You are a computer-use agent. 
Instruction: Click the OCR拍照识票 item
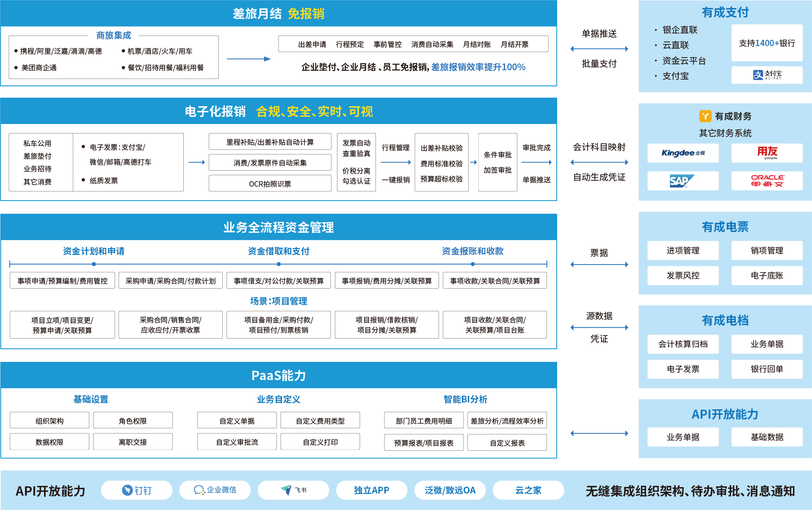(269, 183)
